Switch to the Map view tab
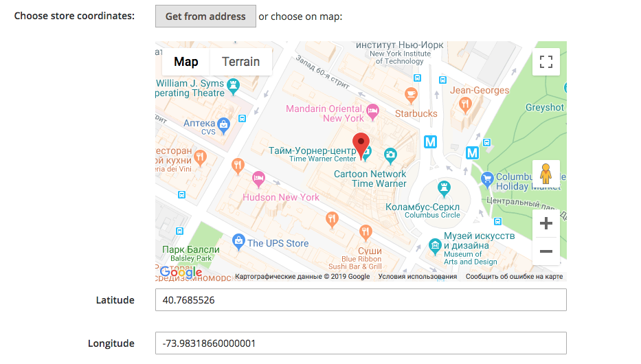641x364 pixels. coord(186,62)
